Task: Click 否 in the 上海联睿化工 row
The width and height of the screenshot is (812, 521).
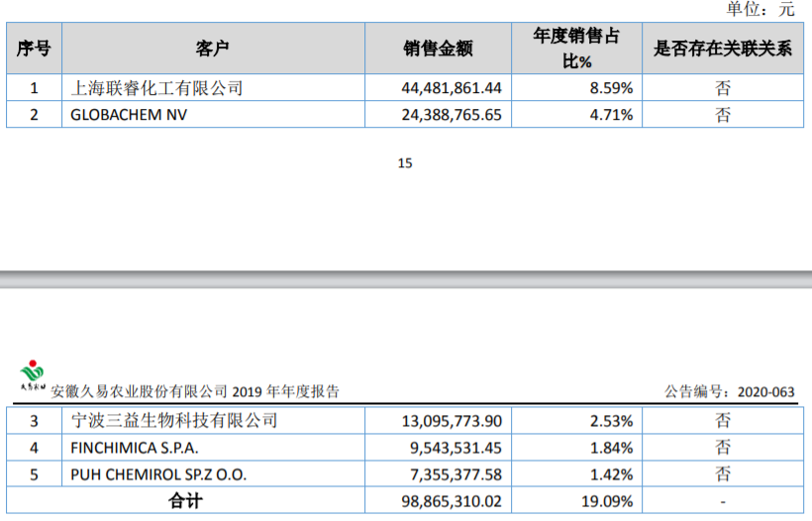Action: click(x=723, y=88)
